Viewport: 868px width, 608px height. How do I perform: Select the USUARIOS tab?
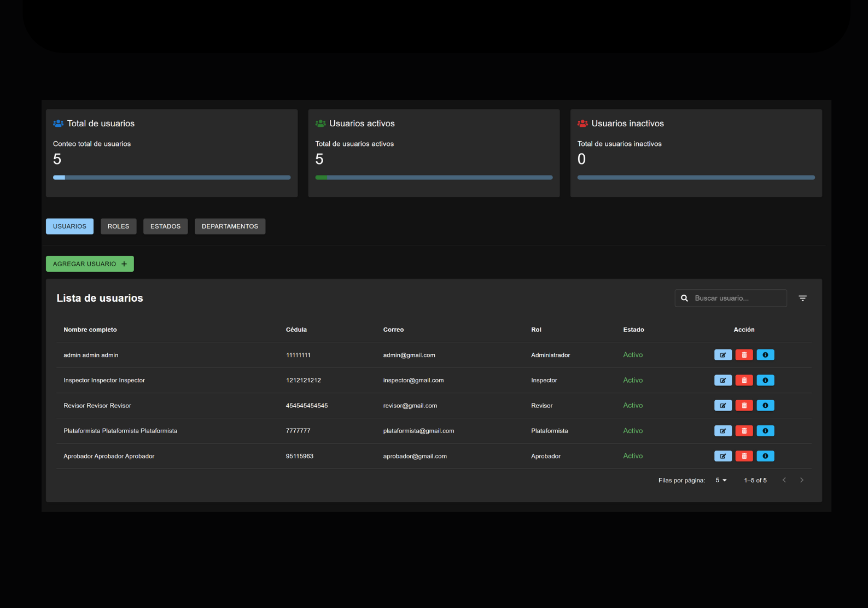tap(69, 226)
